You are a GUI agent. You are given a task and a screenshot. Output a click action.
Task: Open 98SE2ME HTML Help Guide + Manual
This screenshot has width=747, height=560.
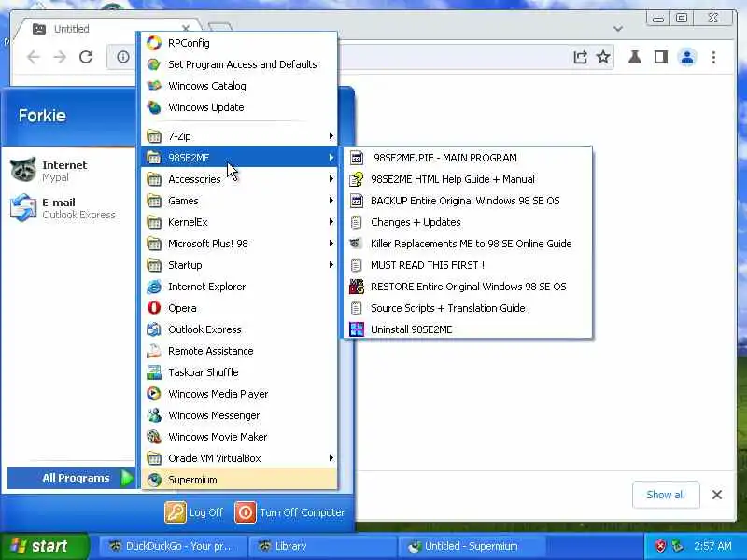[468, 179]
